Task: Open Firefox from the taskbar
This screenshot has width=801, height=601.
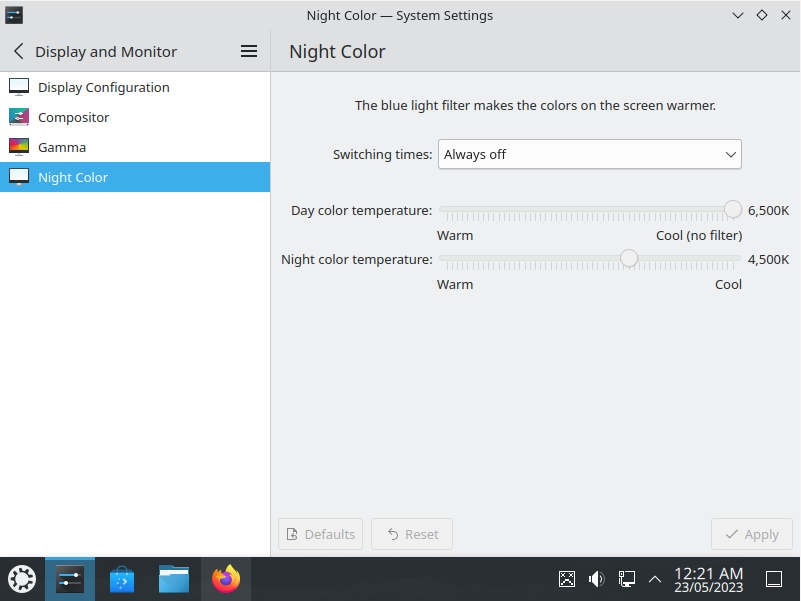Action: coord(225,578)
